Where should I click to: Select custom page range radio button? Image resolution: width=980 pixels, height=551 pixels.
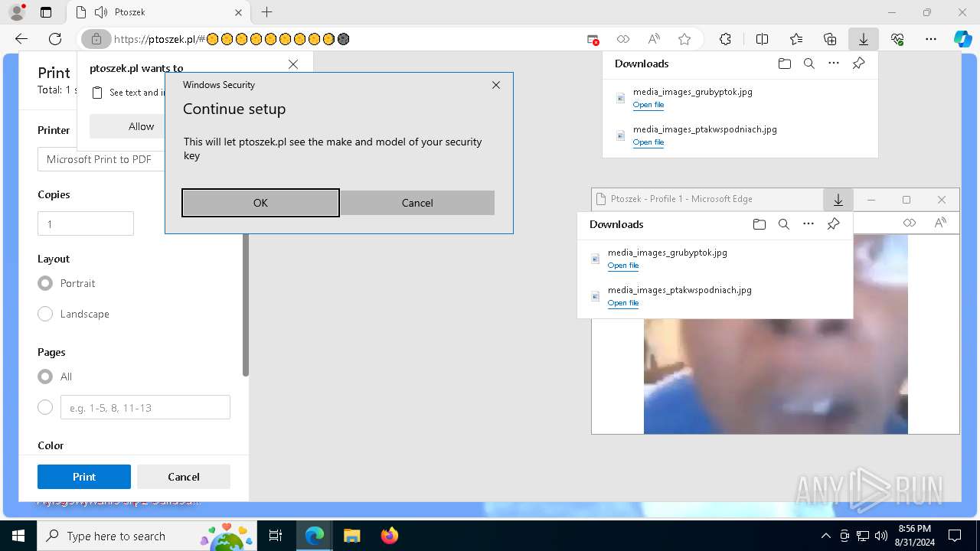pos(45,407)
